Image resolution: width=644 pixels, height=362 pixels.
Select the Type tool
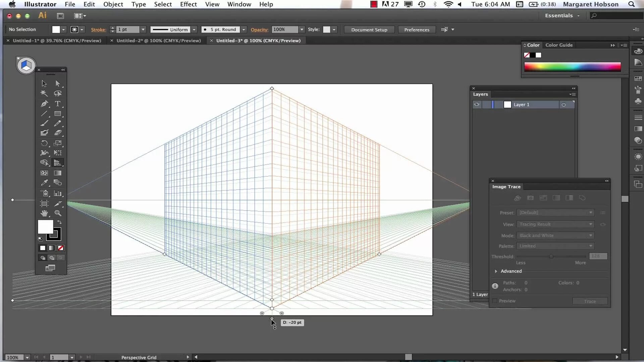[58, 104]
